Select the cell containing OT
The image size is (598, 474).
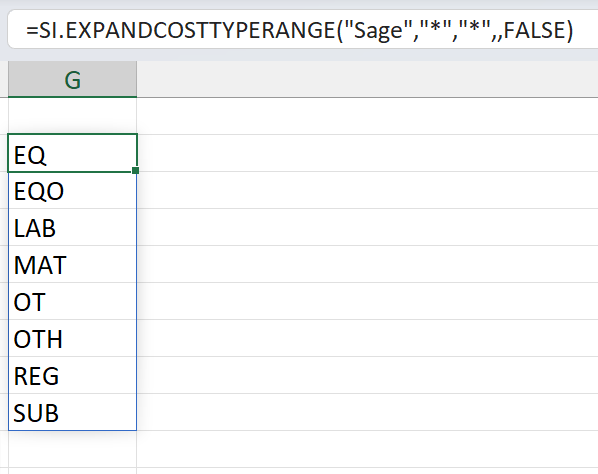coord(72,301)
